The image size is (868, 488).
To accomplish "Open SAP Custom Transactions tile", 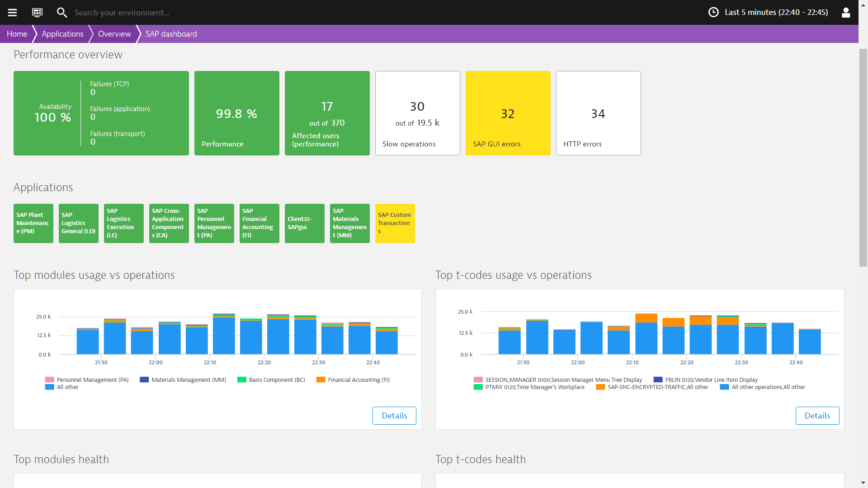I will pyautogui.click(x=395, y=223).
